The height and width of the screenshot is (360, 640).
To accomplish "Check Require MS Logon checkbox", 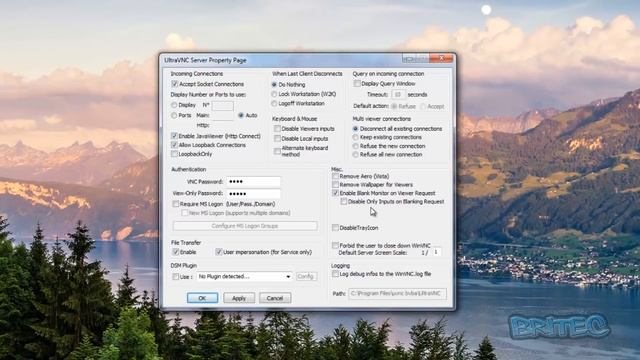I will 176,204.
